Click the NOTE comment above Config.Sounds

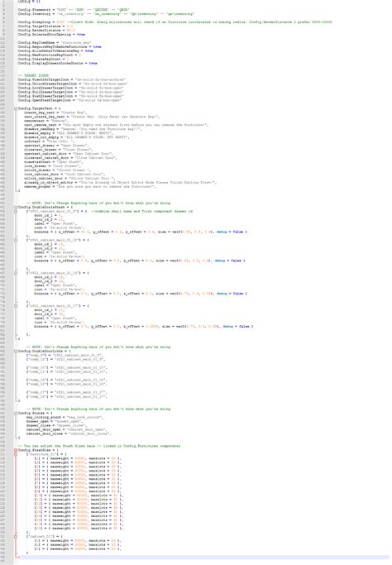tap(98, 409)
